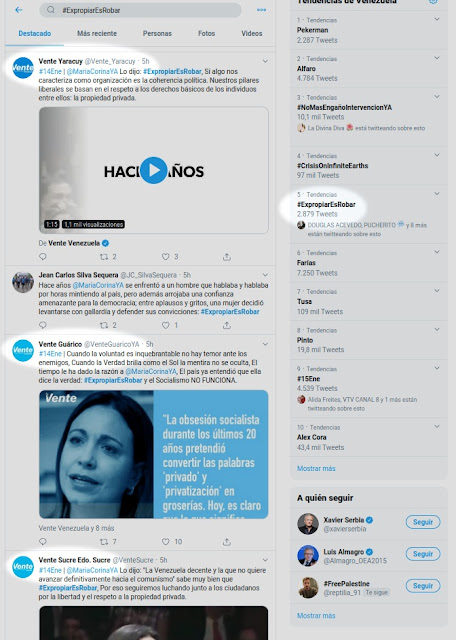Like Jean Carlos Silva Sequera's tweet
The height and width of the screenshot is (640, 456).
165,325
